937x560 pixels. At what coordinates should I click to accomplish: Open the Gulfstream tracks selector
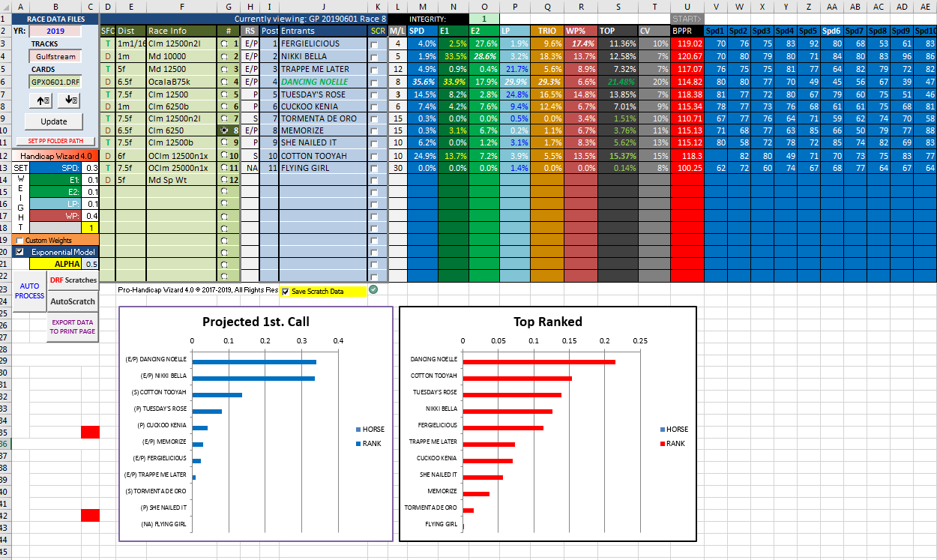point(54,56)
